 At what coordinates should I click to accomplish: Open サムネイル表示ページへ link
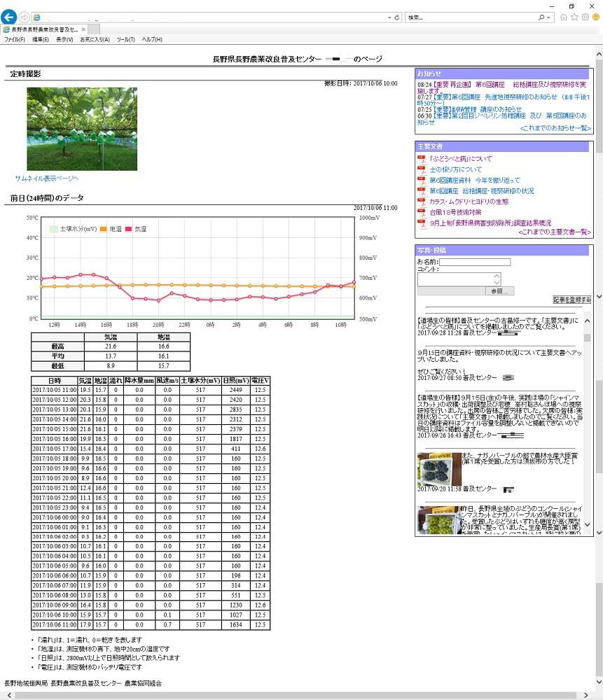click(46, 178)
